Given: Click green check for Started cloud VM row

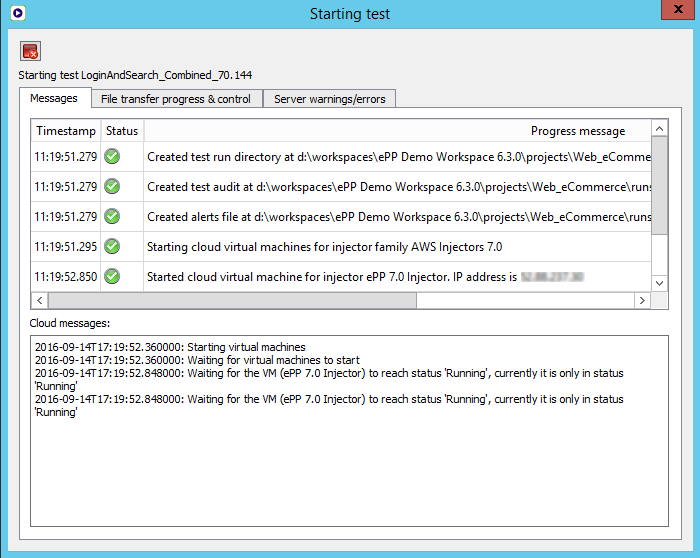Looking at the screenshot, I should pyautogui.click(x=112, y=276).
